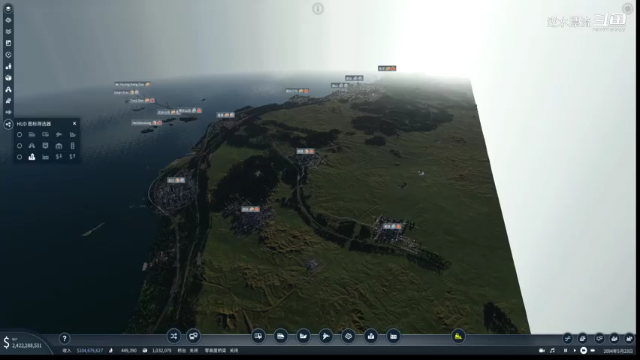Toggle second row radio in HUD filter
This screenshot has height=360, width=640.
pos(19,146)
